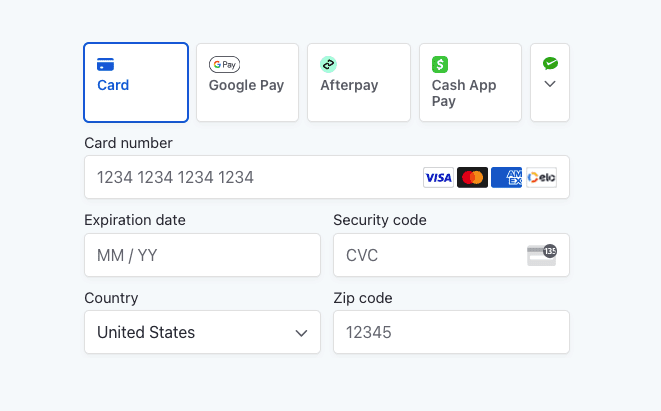This screenshot has width=661, height=411.
Task: Expand more payment methods chevron
Action: pos(549,85)
